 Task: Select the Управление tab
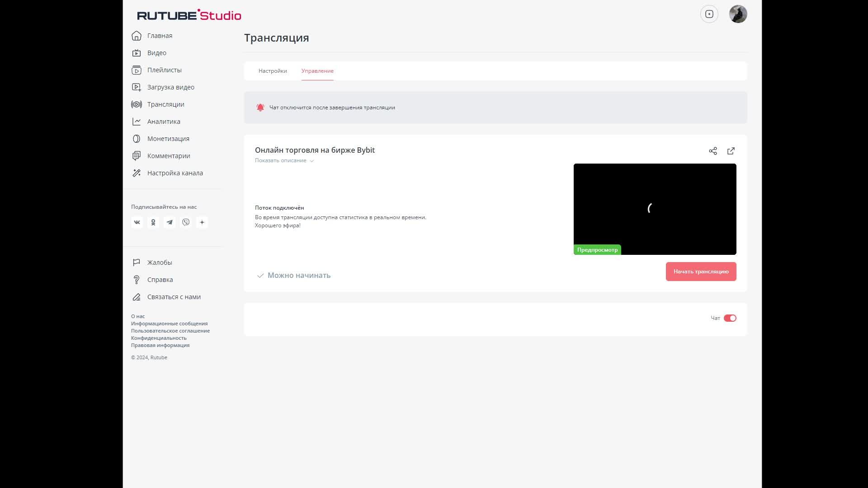tap(317, 71)
